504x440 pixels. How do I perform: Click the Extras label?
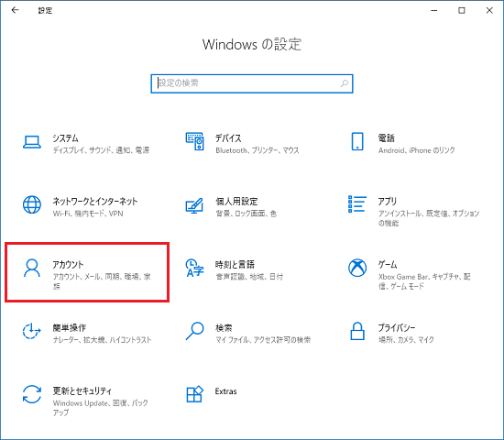tap(226, 391)
